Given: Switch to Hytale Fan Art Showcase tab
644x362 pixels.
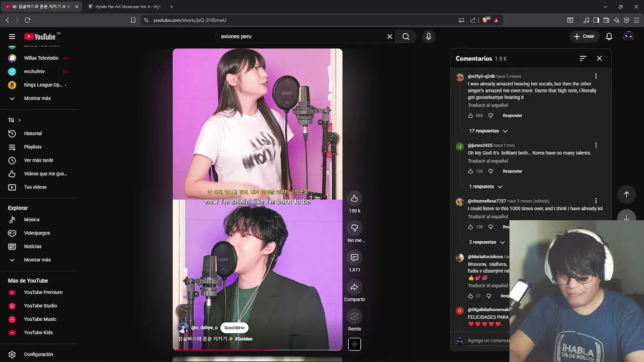Looking at the screenshot, I should click(124, 7).
